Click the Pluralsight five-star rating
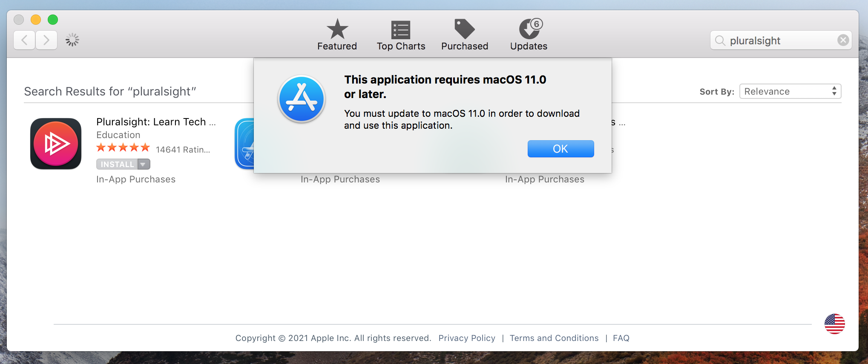868x364 pixels. [123, 148]
